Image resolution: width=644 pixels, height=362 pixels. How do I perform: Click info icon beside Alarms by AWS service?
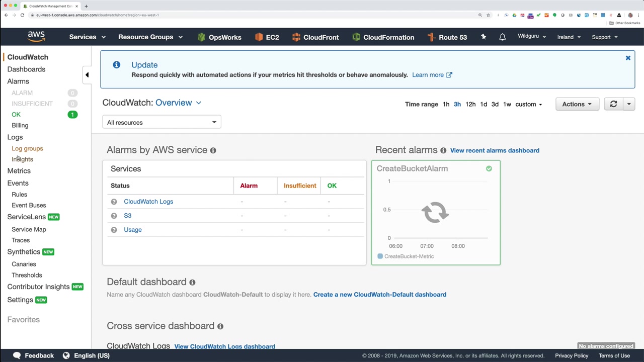[x=213, y=150]
